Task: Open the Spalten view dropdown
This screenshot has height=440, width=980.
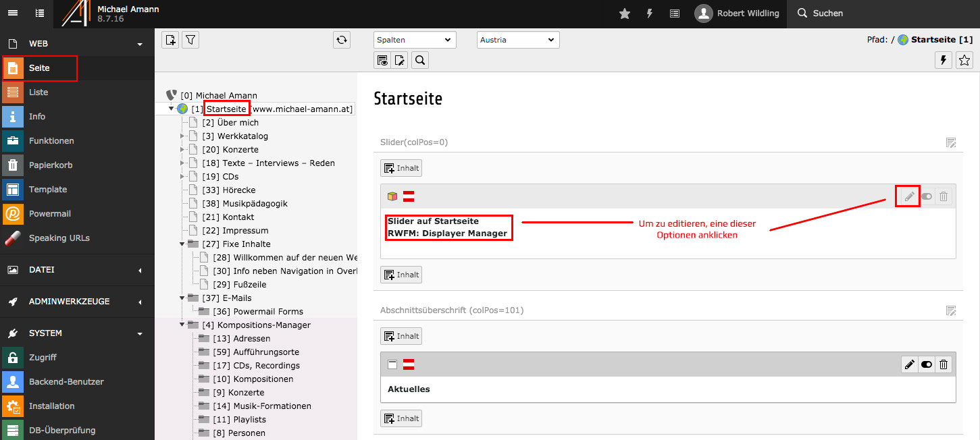Action: (x=414, y=39)
